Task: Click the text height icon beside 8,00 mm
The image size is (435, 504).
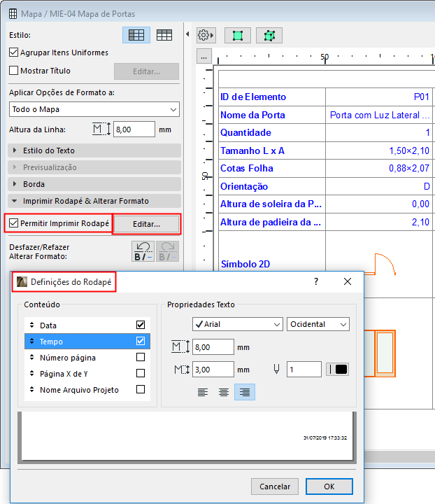Action: pyautogui.click(x=180, y=346)
